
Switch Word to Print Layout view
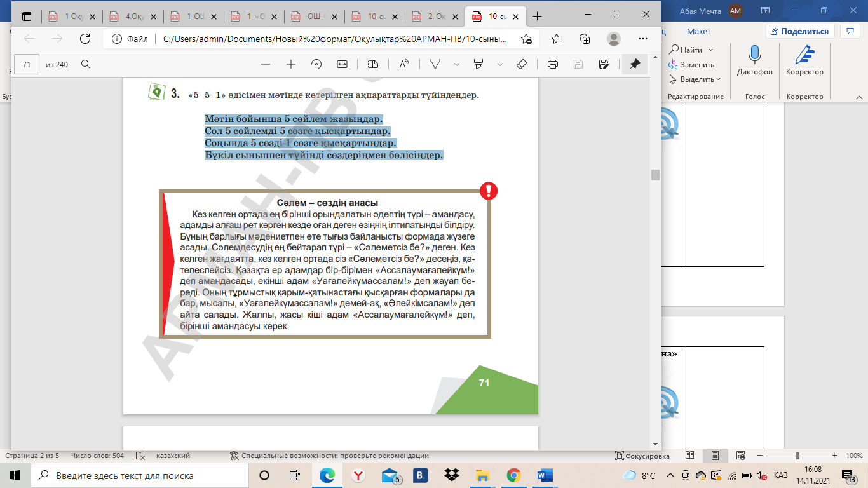point(715,456)
